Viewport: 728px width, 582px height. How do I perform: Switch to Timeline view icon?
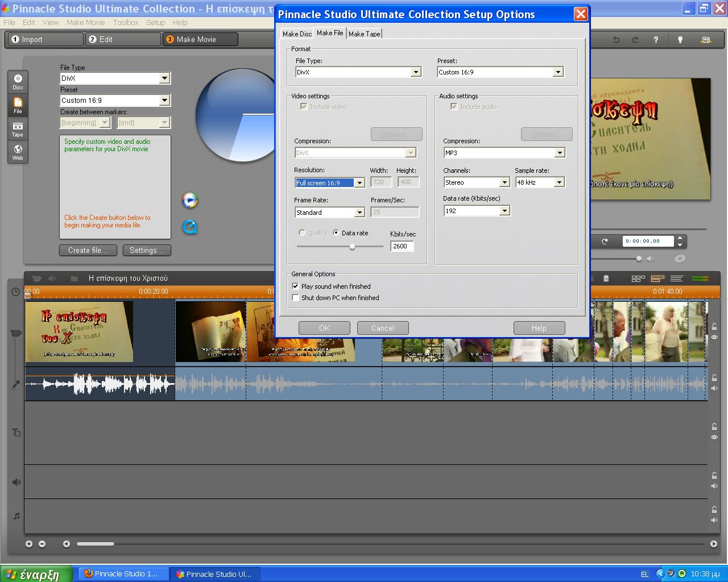657,278
